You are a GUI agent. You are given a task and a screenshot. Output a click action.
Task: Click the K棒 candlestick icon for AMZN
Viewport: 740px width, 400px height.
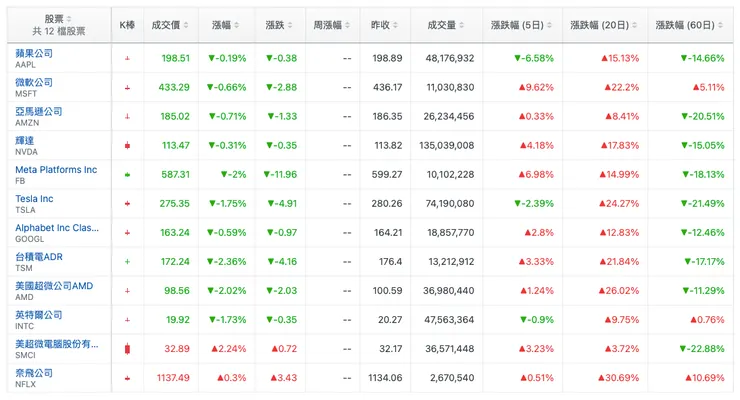tap(127, 117)
